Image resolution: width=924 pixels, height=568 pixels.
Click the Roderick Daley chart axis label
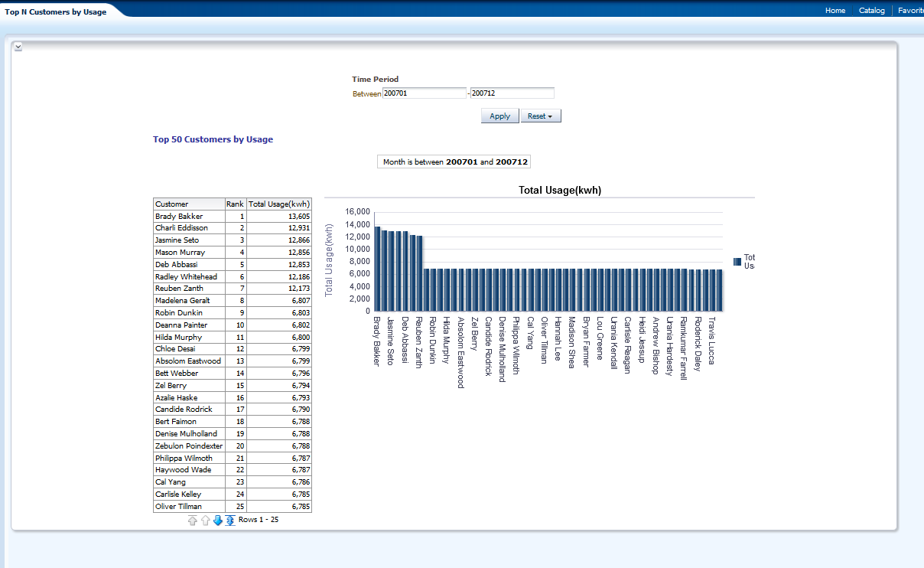tap(697, 344)
